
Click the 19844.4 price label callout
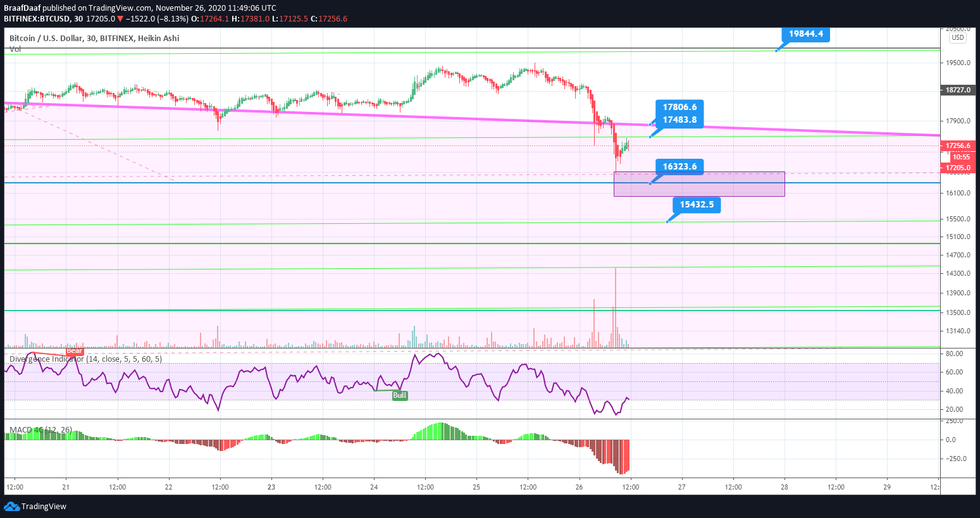(x=805, y=34)
